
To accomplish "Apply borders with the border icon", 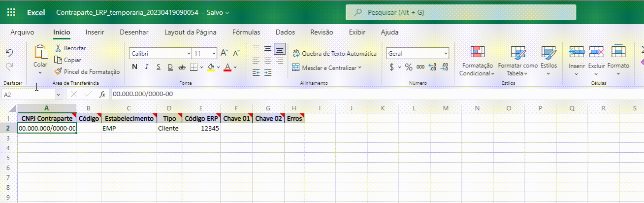I will click(194, 67).
